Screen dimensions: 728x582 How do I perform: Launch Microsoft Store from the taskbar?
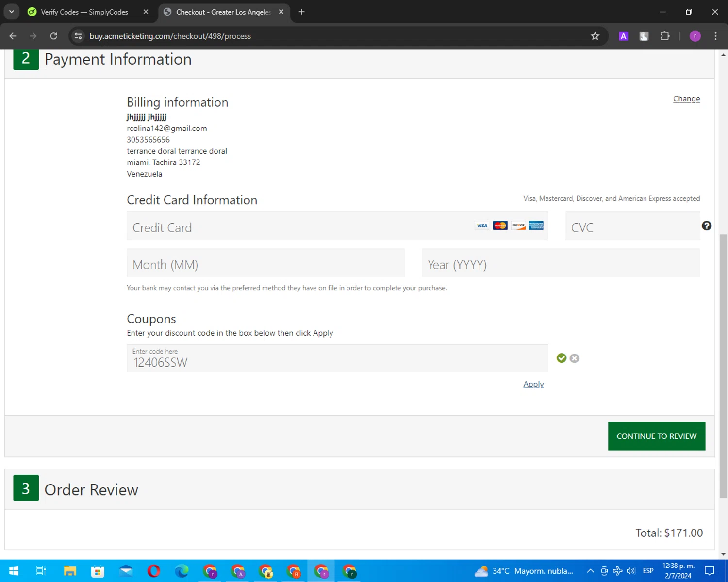(x=98, y=571)
